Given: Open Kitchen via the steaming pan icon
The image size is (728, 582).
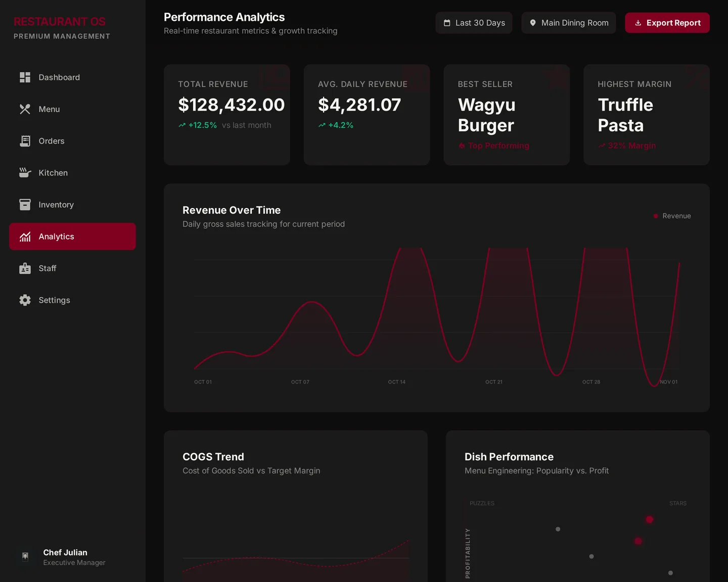Looking at the screenshot, I should click(25, 172).
